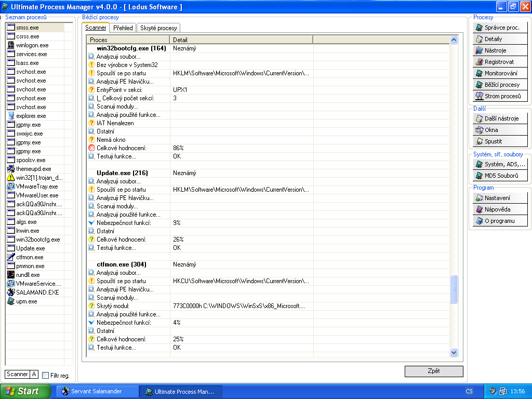This screenshot has width=532, height=399.
Task: Switch to Servant Salamander in taskbar
Action: (x=97, y=391)
